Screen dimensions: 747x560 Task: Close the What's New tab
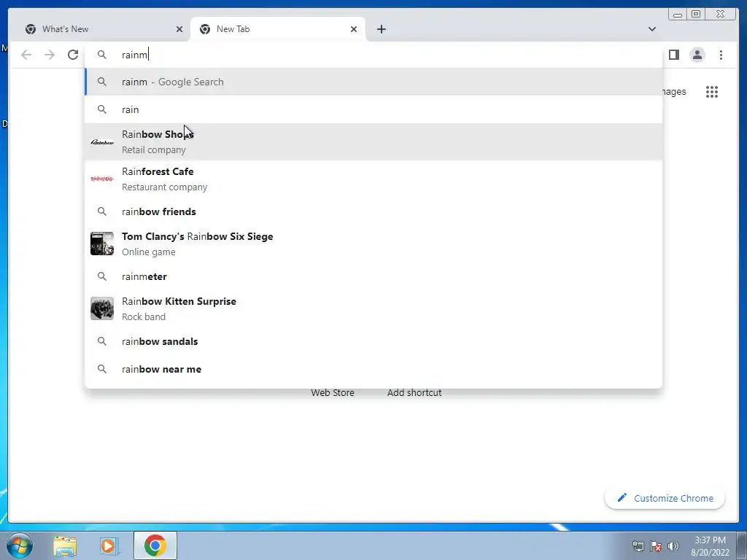(179, 29)
